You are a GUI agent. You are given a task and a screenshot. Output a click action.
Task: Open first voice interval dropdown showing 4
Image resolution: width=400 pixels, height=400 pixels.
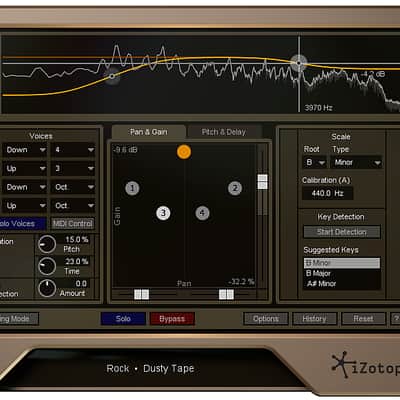coord(73,150)
